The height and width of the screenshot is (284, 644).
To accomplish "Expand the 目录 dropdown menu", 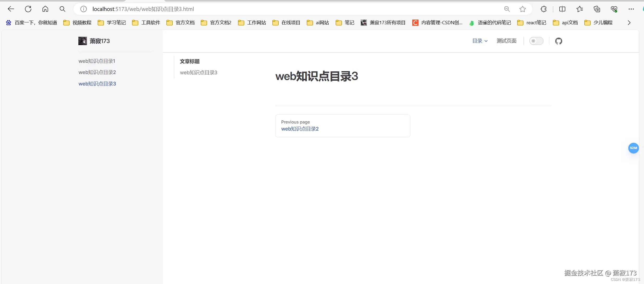I will (x=479, y=41).
